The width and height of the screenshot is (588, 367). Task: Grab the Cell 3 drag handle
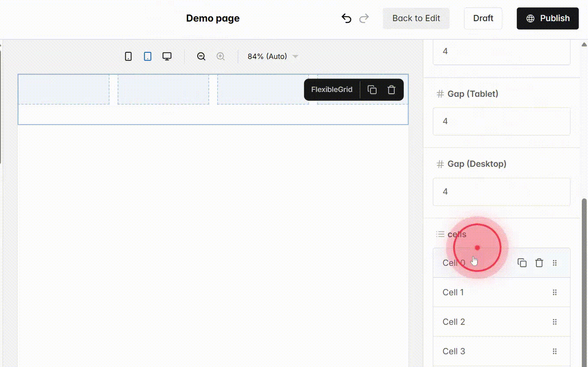555,351
